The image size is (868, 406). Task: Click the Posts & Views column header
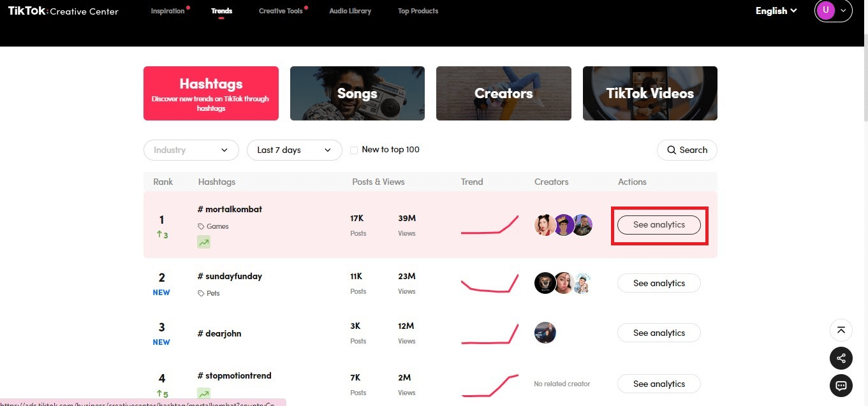coord(378,182)
